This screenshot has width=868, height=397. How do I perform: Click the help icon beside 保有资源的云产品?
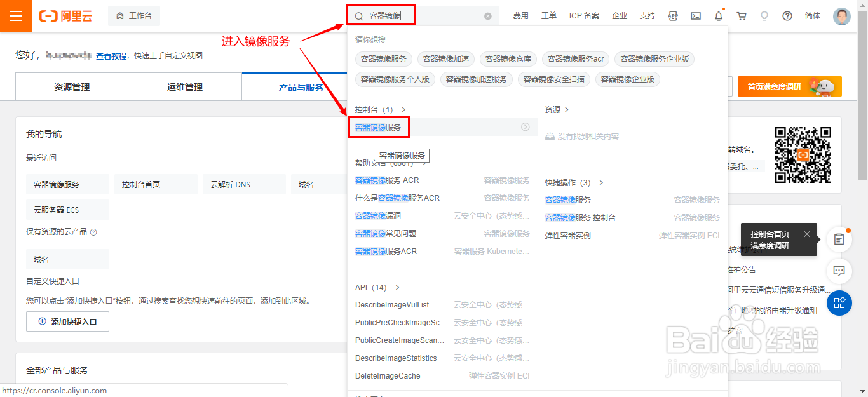(x=93, y=232)
